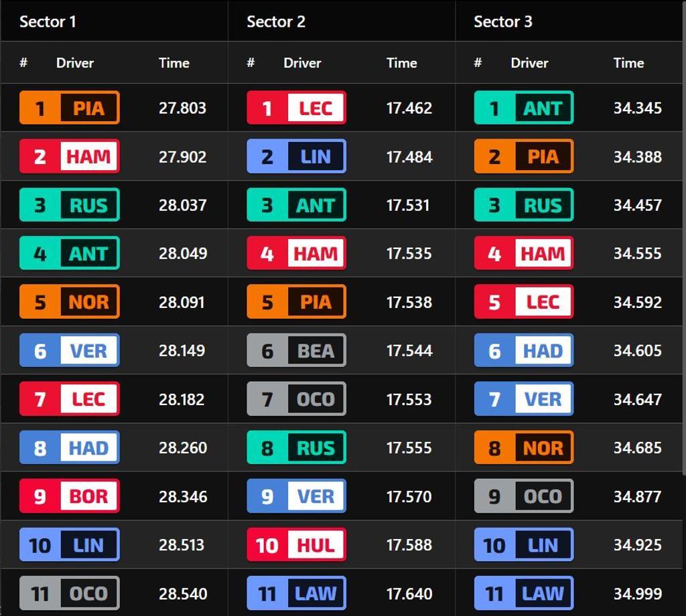
Task: Select the ANT badge ranked 3 in Sector 2
Action: coord(297,205)
